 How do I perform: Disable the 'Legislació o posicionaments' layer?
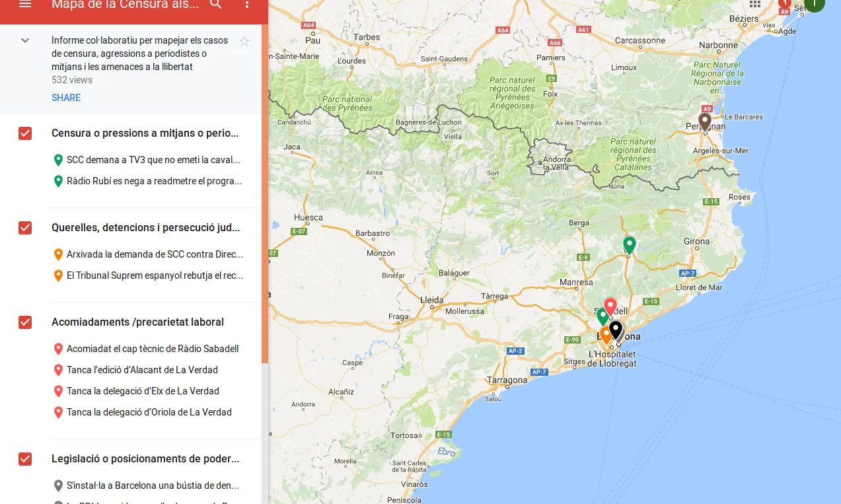coord(24,459)
